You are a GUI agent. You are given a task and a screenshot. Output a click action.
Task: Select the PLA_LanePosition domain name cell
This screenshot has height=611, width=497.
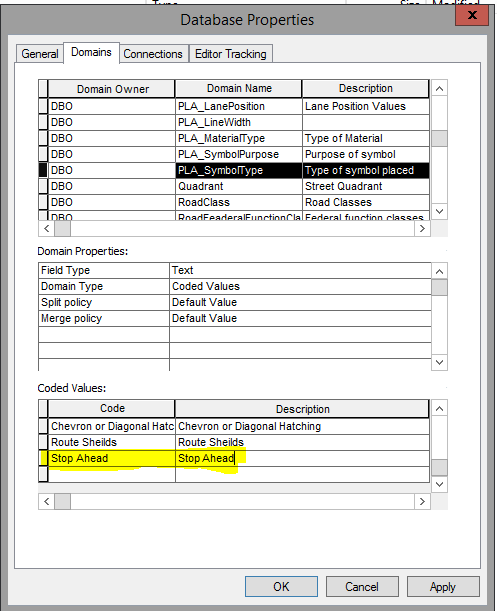[239, 106]
